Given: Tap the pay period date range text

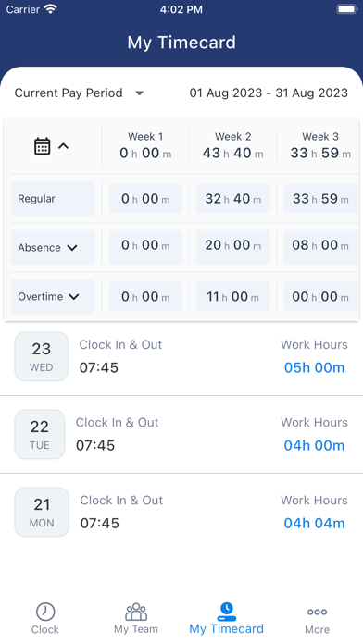Looking at the screenshot, I should [269, 93].
